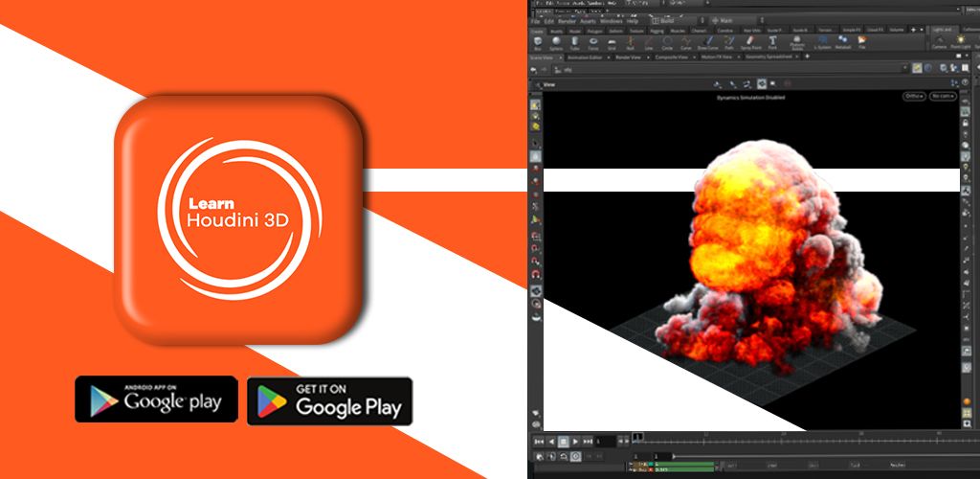Select the Null shelf tool
The width and height of the screenshot is (980, 479).
coord(631,43)
